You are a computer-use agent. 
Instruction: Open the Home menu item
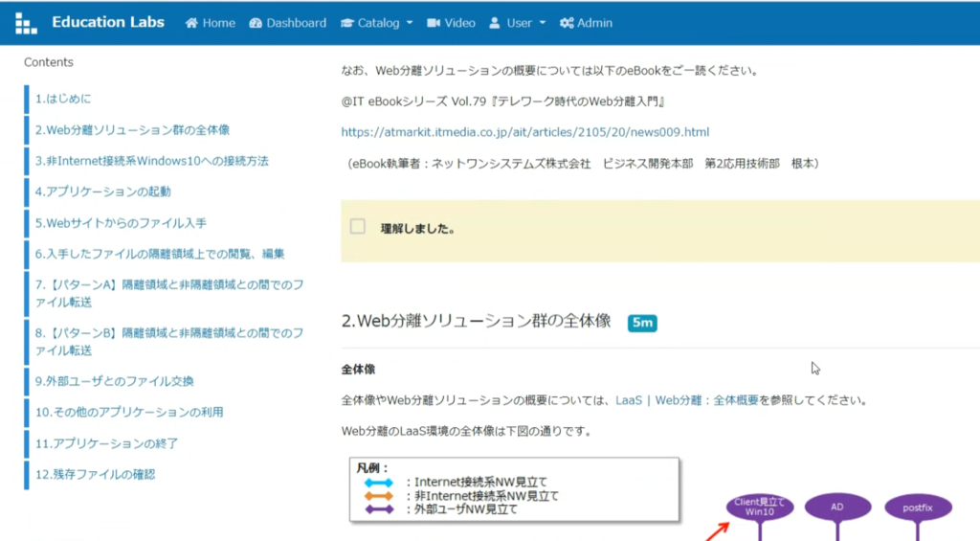pyautogui.click(x=211, y=23)
